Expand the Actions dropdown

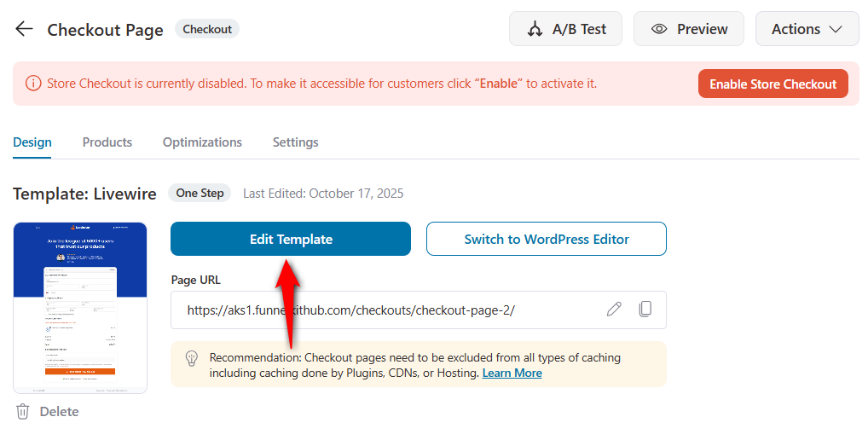click(807, 29)
